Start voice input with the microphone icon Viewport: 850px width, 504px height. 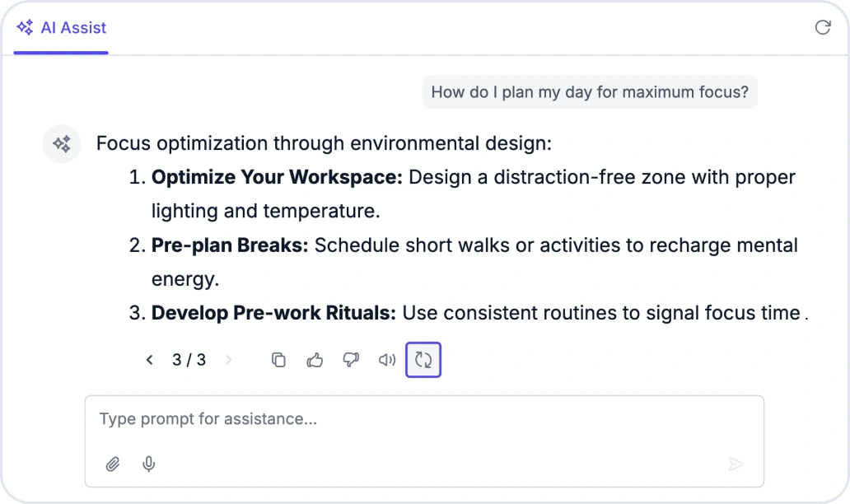click(148, 464)
